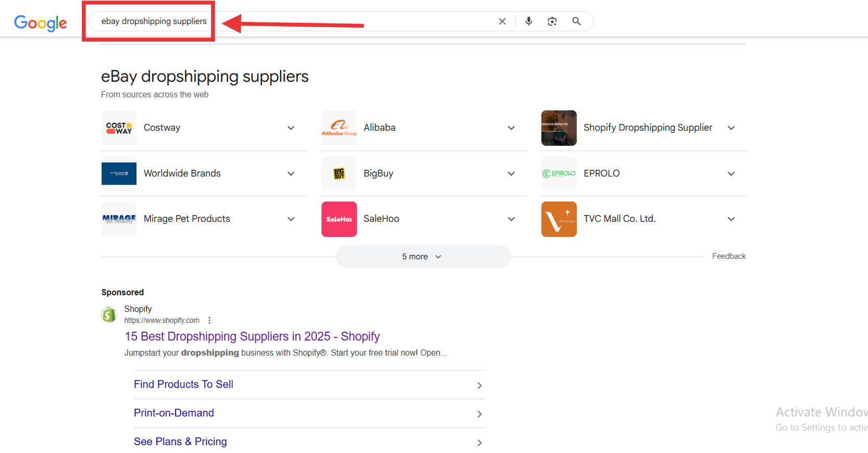The image size is (868, 453).
Task: Visit the https://www.shopify.com URL
Action: 162,320
